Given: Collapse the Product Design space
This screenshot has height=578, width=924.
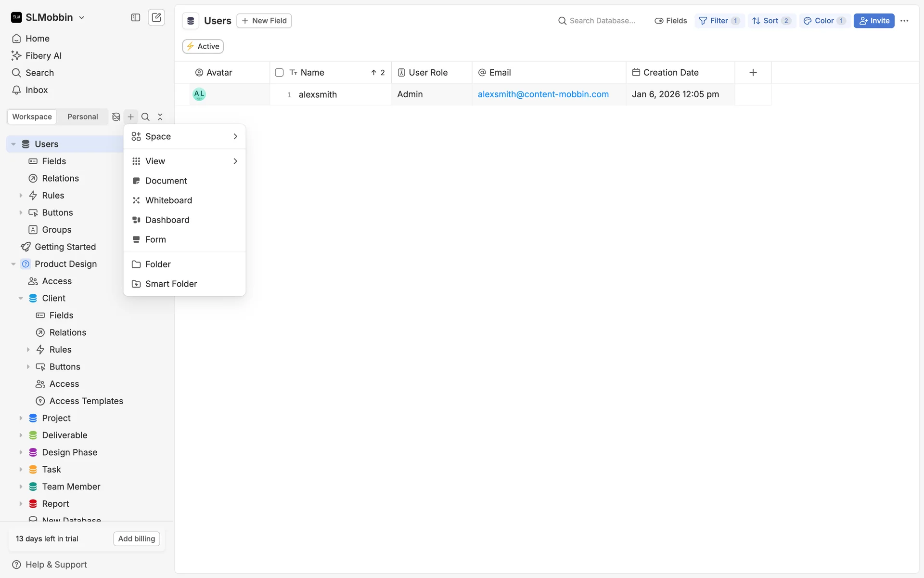Looking at the screenshot, I should (x=13, y=264).
